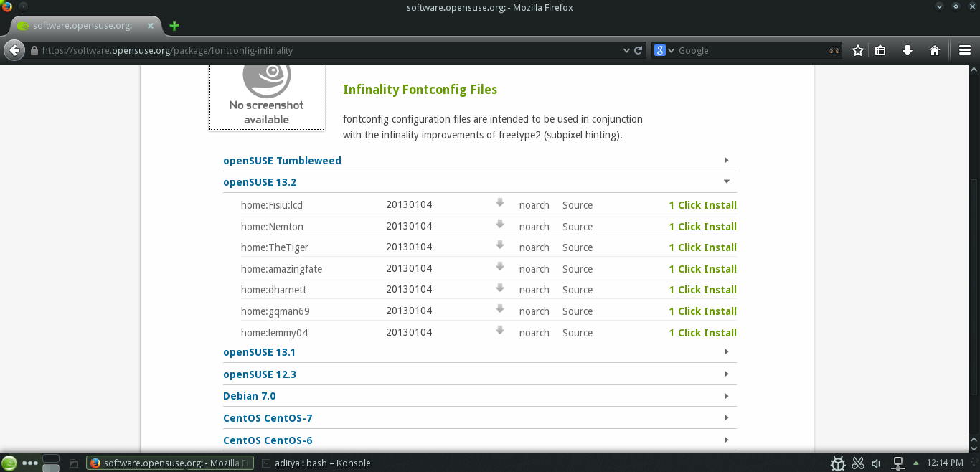Image resolution: width=980 pixels, height=472 pixels.
Task: Click the virtual desktop pager in taskbar
Action: click(x=51, y=463)
